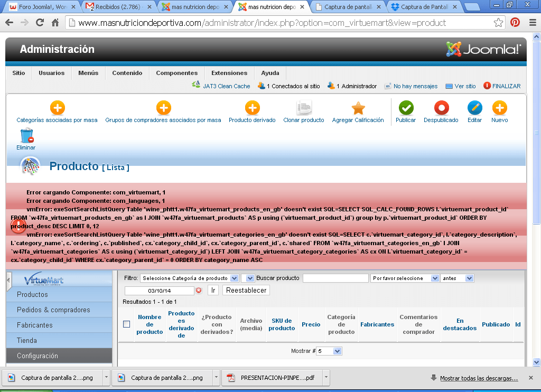
Task: Open the Usuarios menu
Action: 52,73
